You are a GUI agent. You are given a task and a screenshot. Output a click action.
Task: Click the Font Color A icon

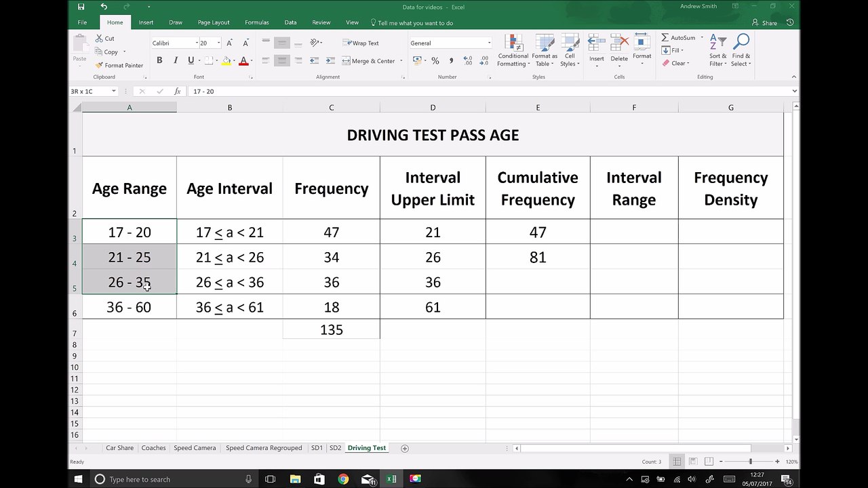(243, 60)
